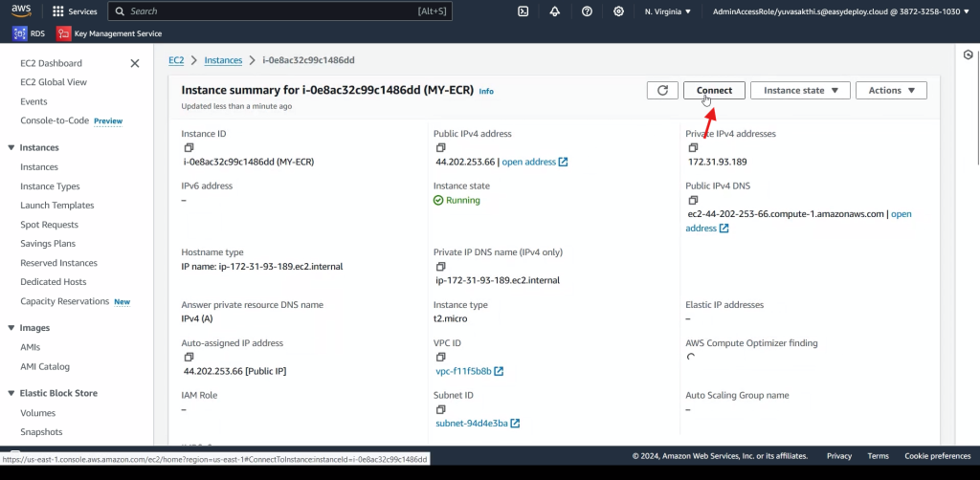Select Launch Templates in sidebar

pos(56,206)
